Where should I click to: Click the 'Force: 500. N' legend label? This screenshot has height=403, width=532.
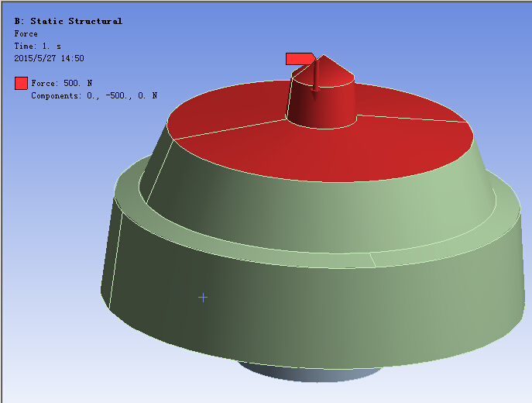pyautogui.click(x=61, y=83)
